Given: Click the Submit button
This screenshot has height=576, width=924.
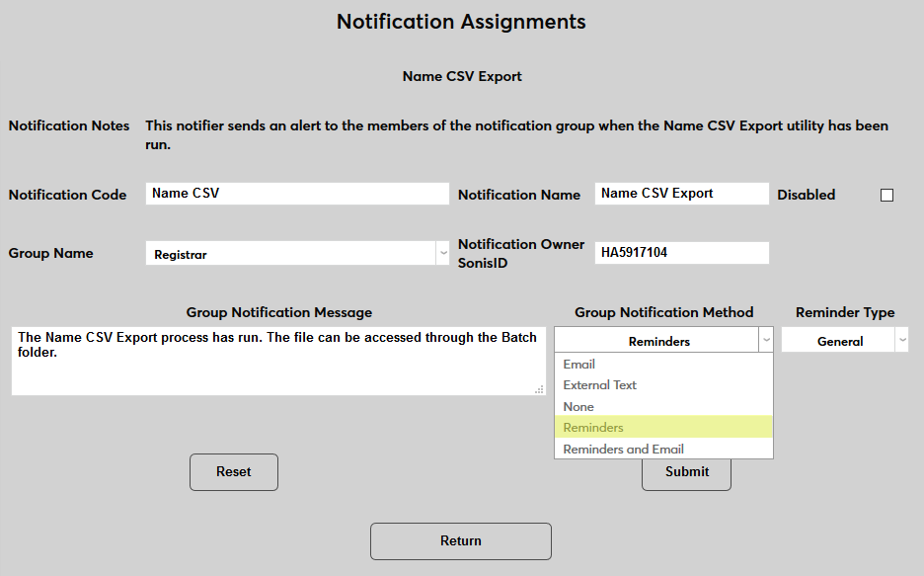Looking at the screenshot, I should pos(686,474).
